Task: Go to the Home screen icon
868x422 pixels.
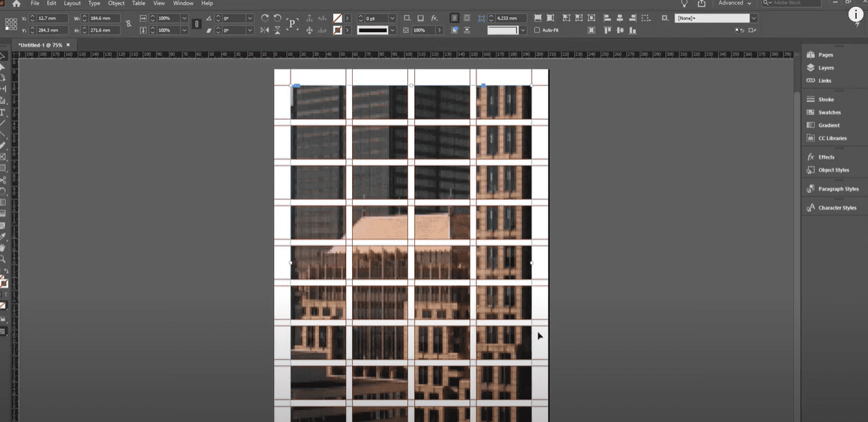Action: pyautogui.click(x=16, y=3)
